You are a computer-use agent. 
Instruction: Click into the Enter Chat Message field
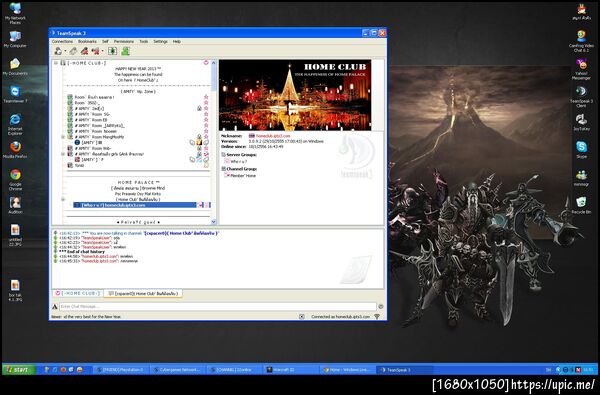click(217, 307)
